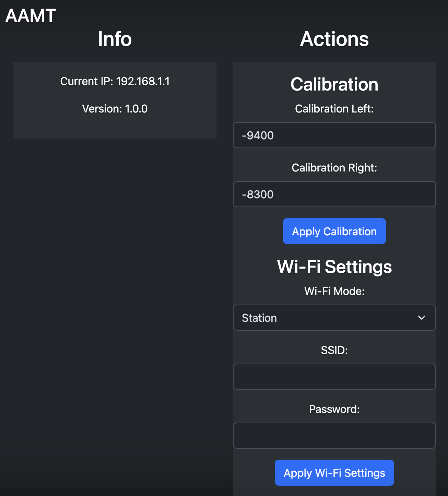Click the Version 1.0.0 text
Image resolution: width=448 pixels, height=496 pixels.
pos(115,109)
